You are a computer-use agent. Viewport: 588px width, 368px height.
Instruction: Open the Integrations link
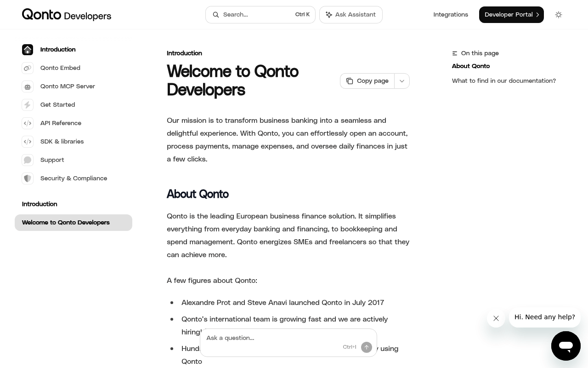click(x=451, y=15)
